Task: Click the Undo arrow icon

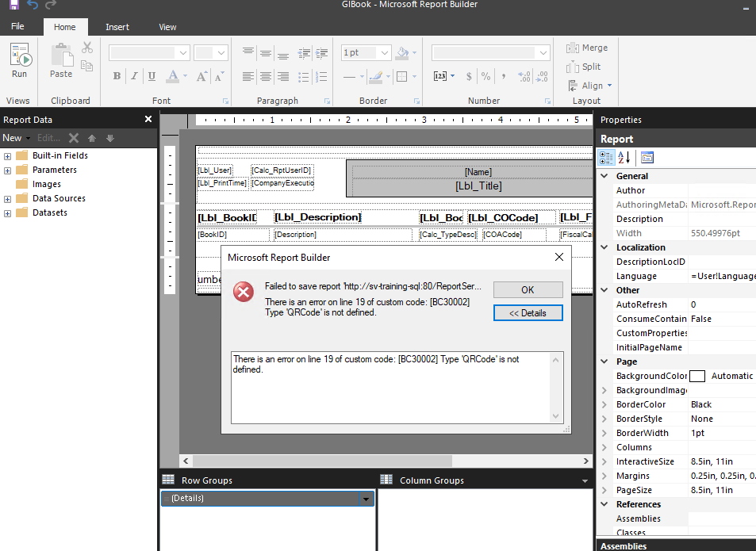Action: (x=33, y=6)
